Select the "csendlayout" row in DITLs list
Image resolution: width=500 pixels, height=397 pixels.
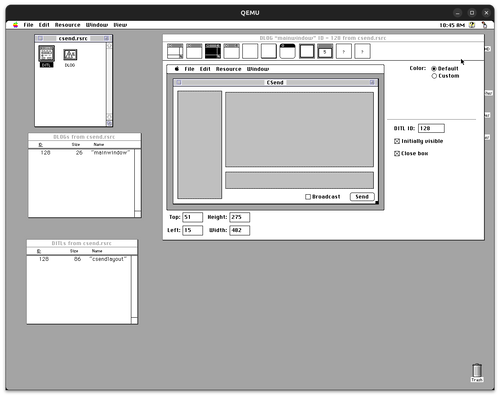79,259
